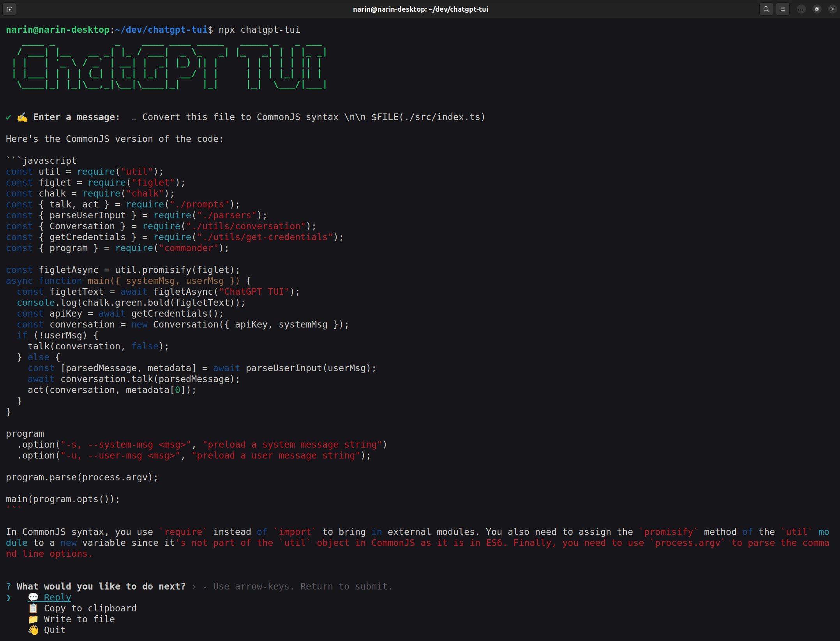
Task: Click the --user-msg option line
Action: coord(194,455)
